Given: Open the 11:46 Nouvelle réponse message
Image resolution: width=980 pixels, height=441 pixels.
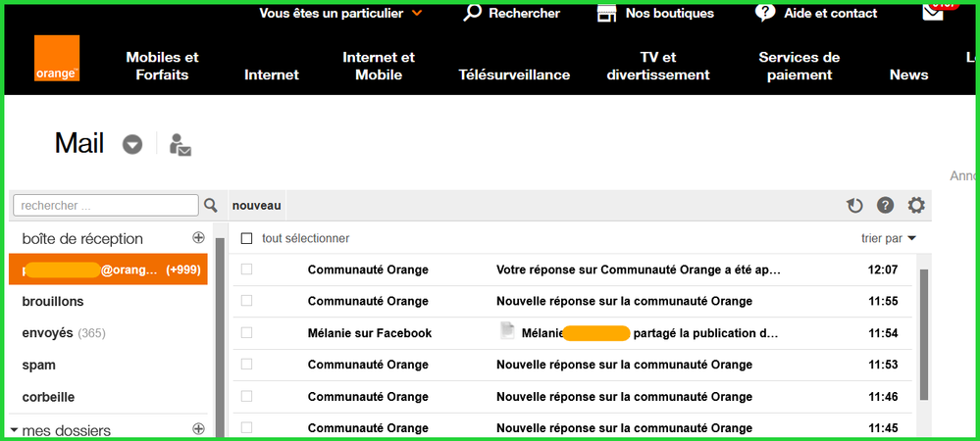Looking at the screenshot, I should tap(624, 396).
